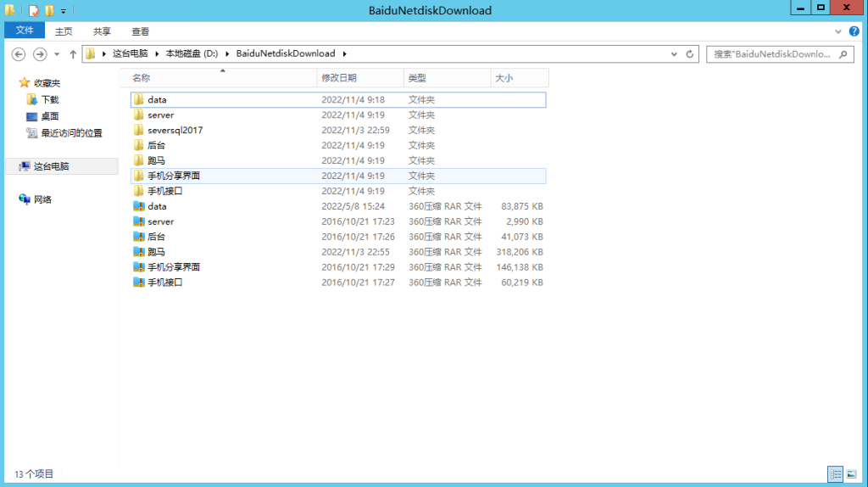Select the seversql2017 folder
The width and height of the screenshot is (868, 487).
tap(175, 130)
